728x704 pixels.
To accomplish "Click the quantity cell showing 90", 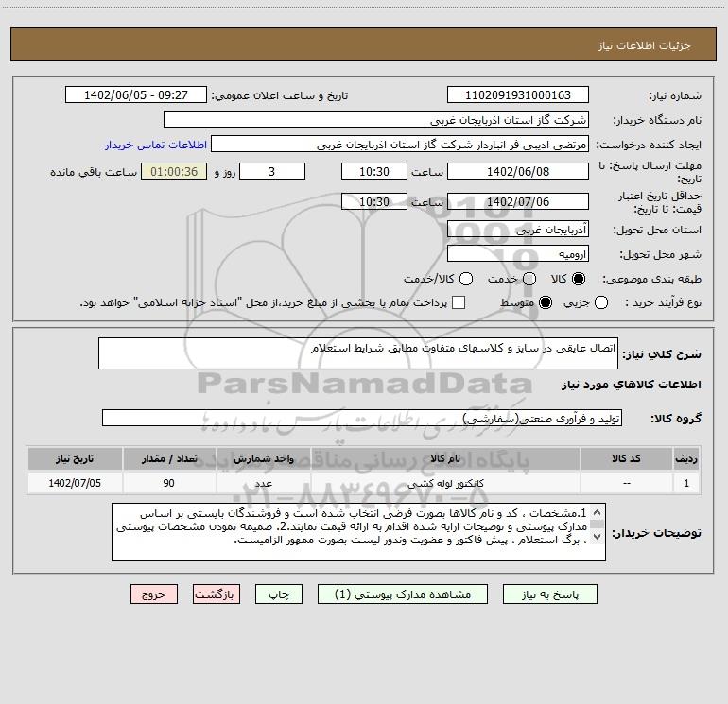I will coord(169,483).
